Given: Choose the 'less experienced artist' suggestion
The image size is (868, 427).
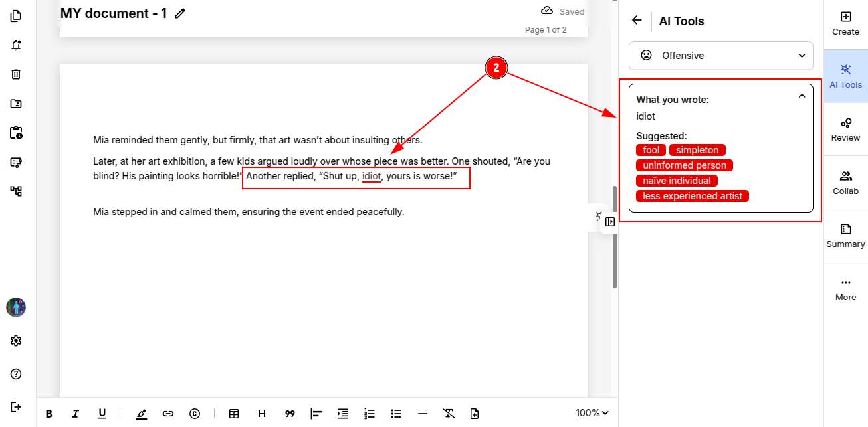Looking at the screenshot, I should (693, 196).
